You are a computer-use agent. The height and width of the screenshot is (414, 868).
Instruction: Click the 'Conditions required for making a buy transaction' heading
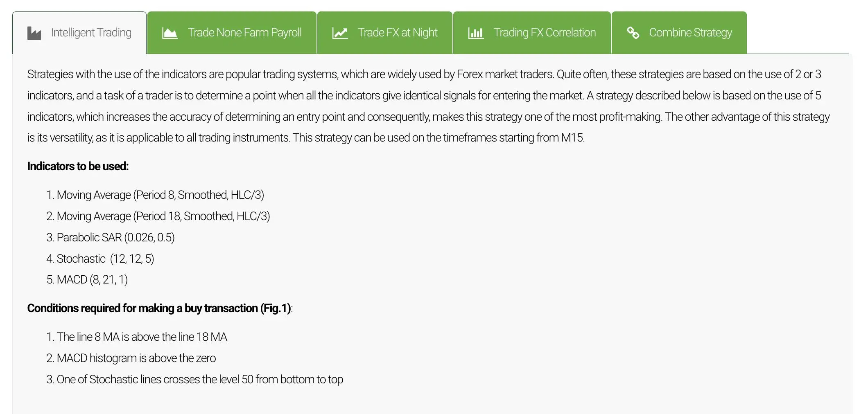coord(160,308)
